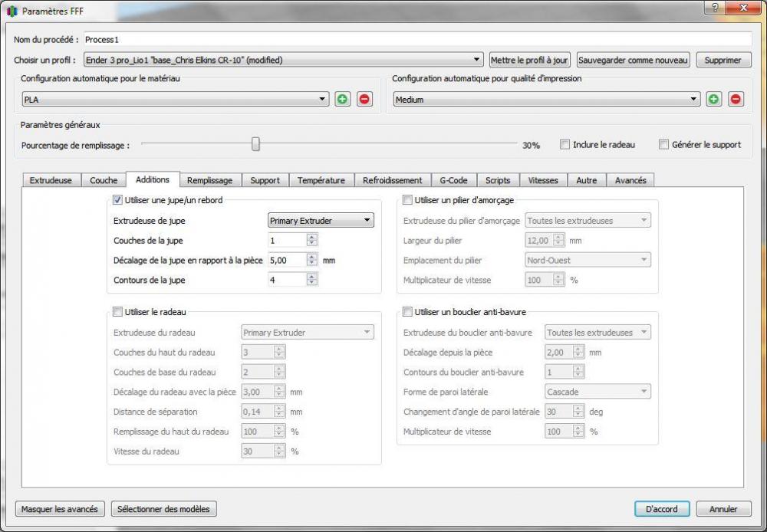The height and width of the screenshot is (532, 767).
Task: Open the Extrudeuse de jupe dropdown
Action: [321, 221]
